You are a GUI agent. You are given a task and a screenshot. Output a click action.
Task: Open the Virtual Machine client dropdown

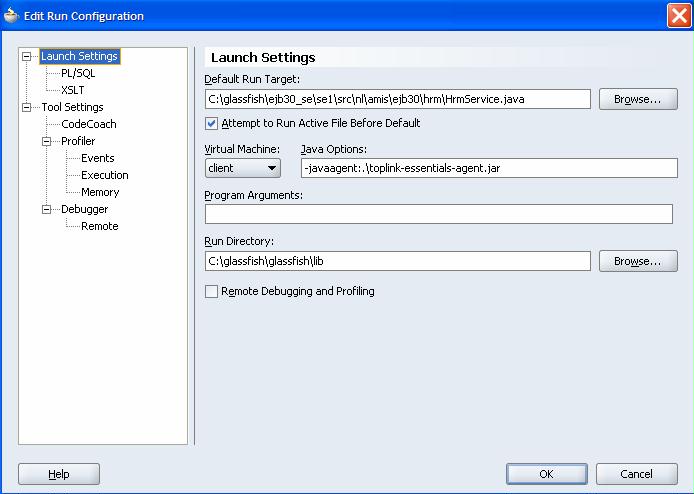[x=243, y=168]
